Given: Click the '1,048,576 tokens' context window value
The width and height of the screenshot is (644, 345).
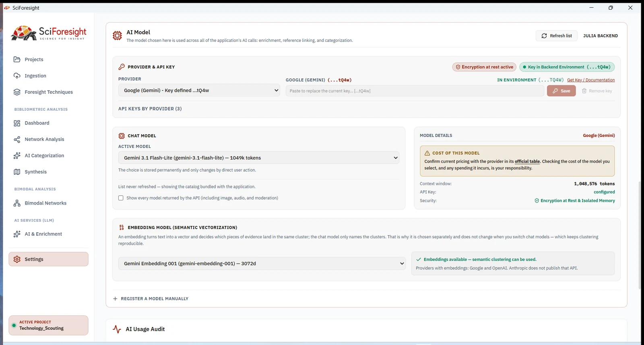Looking at the screenshot, I should 594,184.
